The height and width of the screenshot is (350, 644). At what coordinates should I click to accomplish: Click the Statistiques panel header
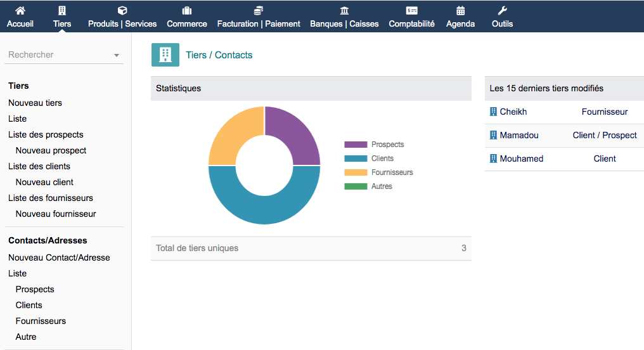click(311, 88)
